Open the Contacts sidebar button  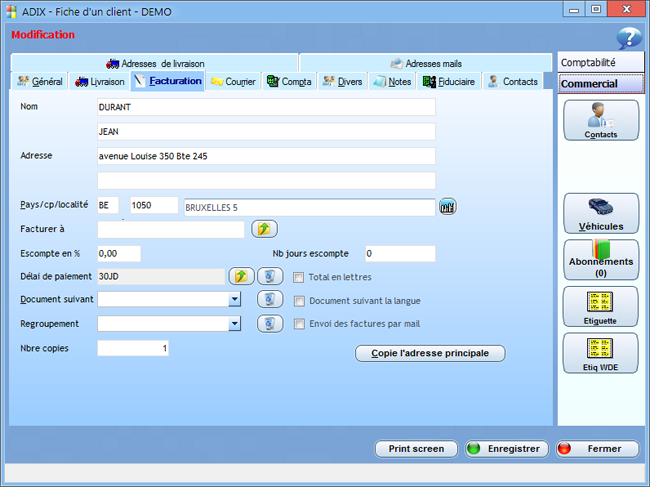[x=600, y=120]
